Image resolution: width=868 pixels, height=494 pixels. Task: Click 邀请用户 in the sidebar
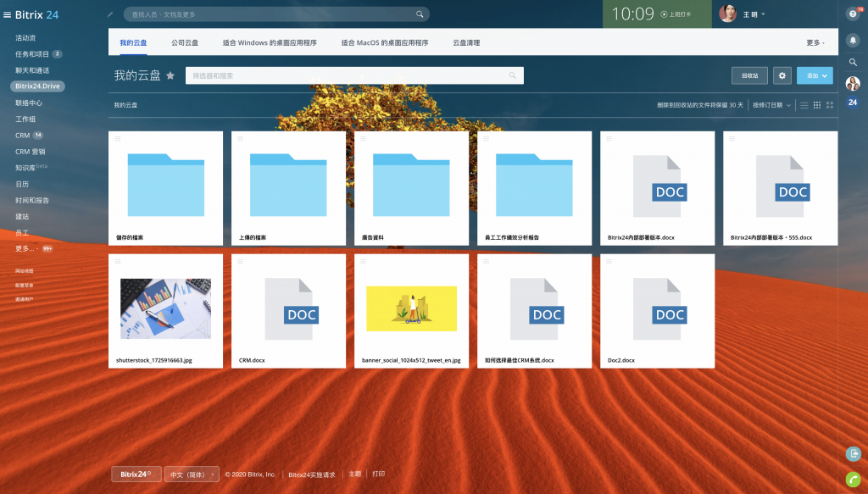pyautogui.click(x=25, y=299)
